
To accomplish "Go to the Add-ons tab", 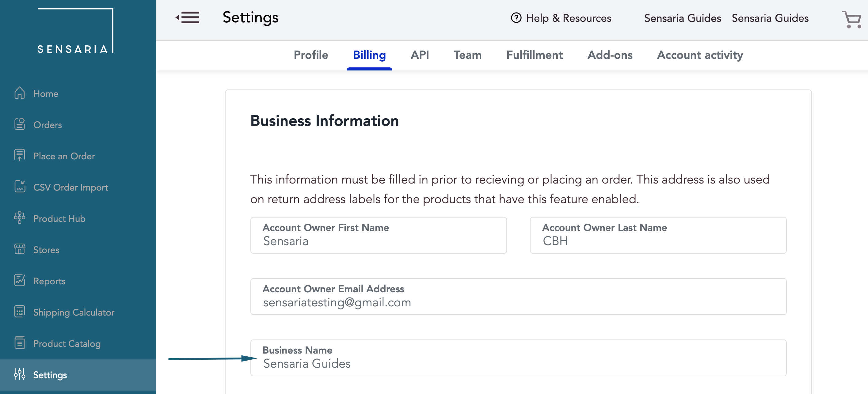I will [x=610, y=55].
